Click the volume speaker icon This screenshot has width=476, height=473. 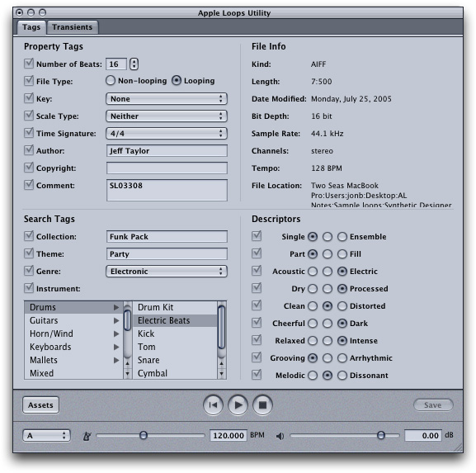tap(280, 436)
